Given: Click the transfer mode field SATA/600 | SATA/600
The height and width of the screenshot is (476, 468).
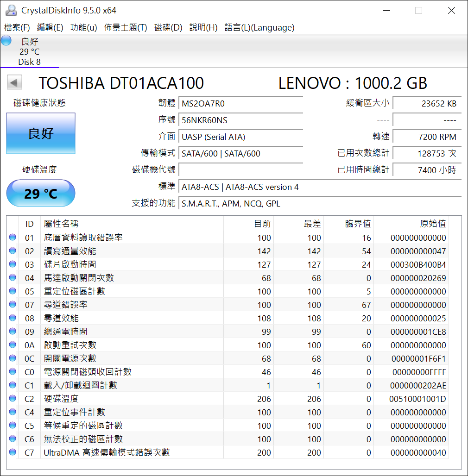Looking at the screenshot, I should (x=241, y=154).
